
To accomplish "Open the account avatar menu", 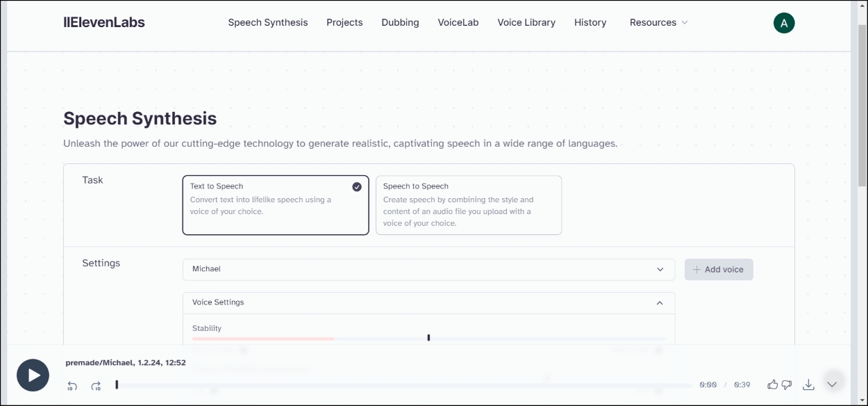I will point(784,22).
